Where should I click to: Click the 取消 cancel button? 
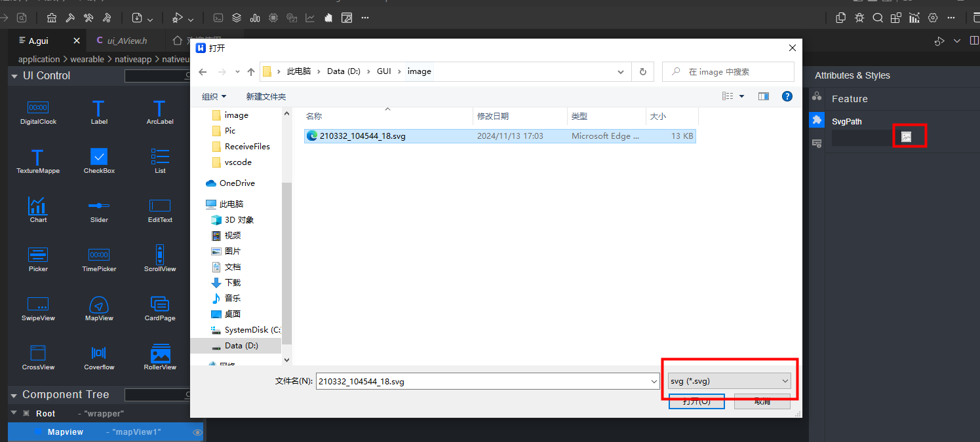click(762, 401)
